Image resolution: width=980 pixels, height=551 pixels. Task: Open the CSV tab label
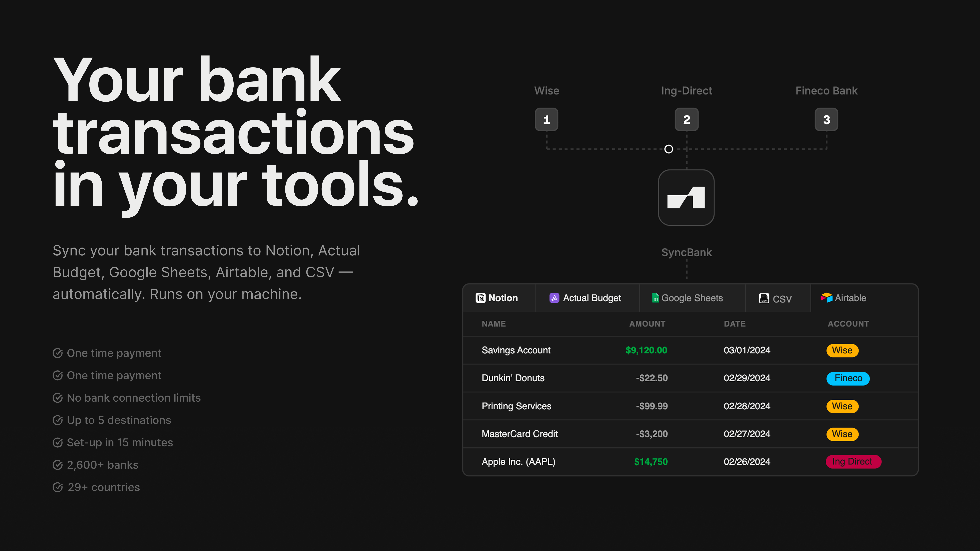tap(782, 299)
